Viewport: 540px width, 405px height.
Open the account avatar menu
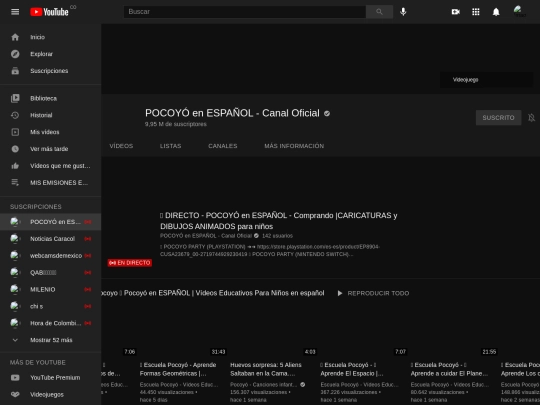519,12
